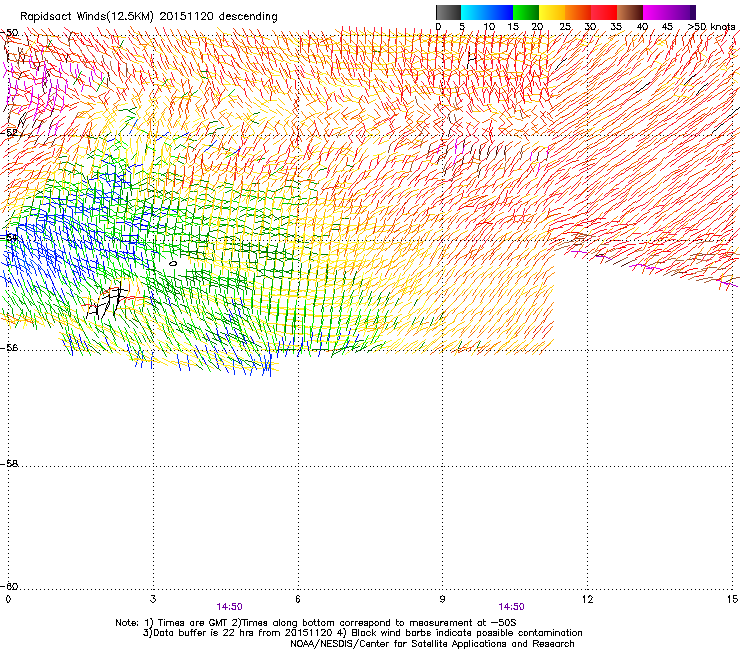Click the '25' label under the color legend

coord(565,27)
